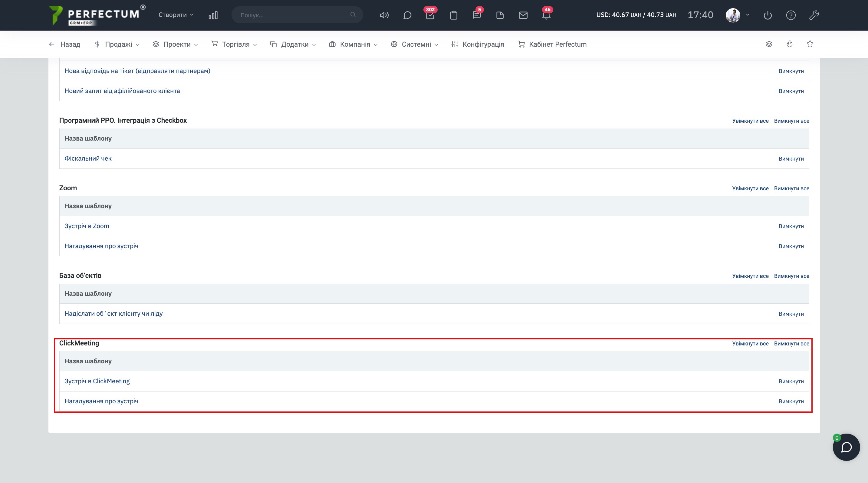Disable the Зустріч в Zoom template
The image size is (868, 483).
(x=791, y=226)
